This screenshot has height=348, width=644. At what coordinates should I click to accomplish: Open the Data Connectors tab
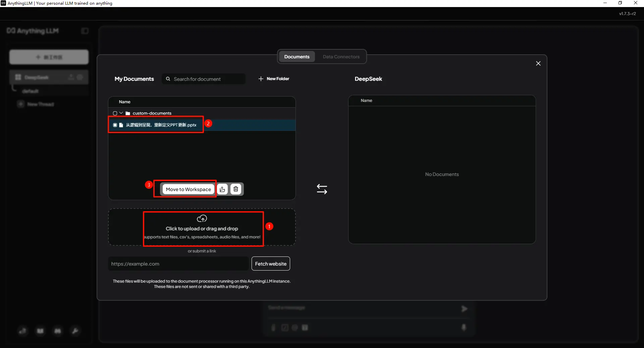tap(341, 57)
